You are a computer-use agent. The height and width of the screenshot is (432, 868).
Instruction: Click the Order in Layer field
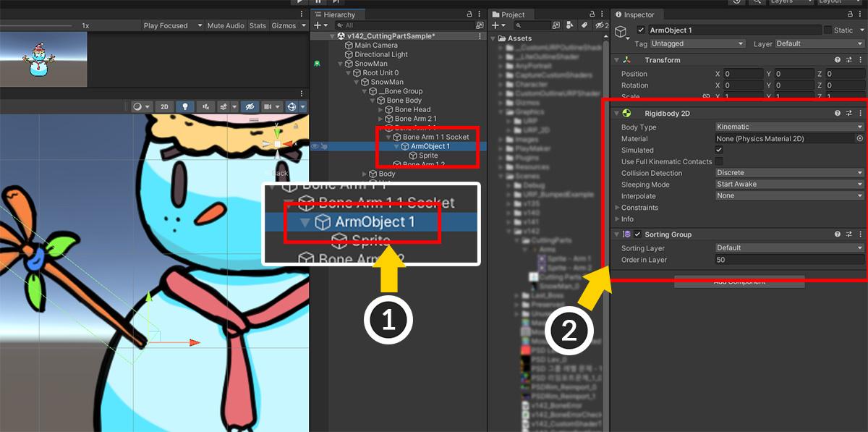[x=790, y=260]
